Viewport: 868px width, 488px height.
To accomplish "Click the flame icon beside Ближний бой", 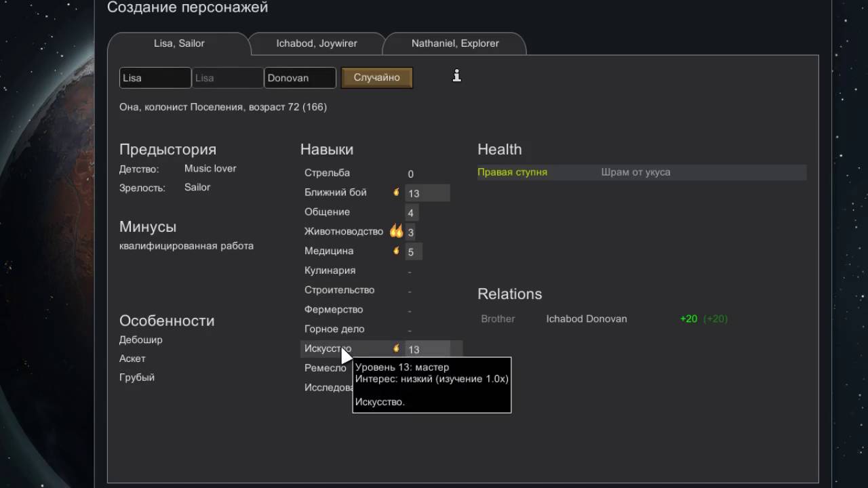I will tap(397, 192).
